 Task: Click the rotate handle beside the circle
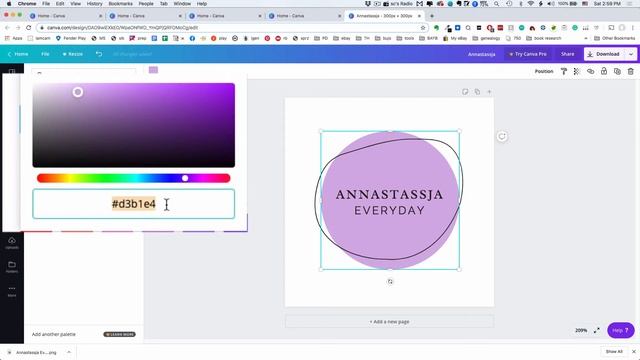pyautogui.click(x=502, y=136)
